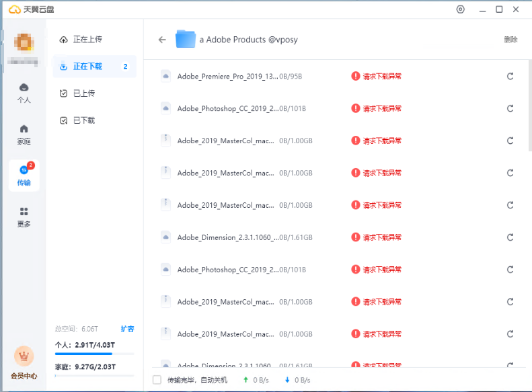Click file icon of first Adobe_Dimension row
Image resolution: width=532 pixels, height=392 pixels.
[165, 237]
